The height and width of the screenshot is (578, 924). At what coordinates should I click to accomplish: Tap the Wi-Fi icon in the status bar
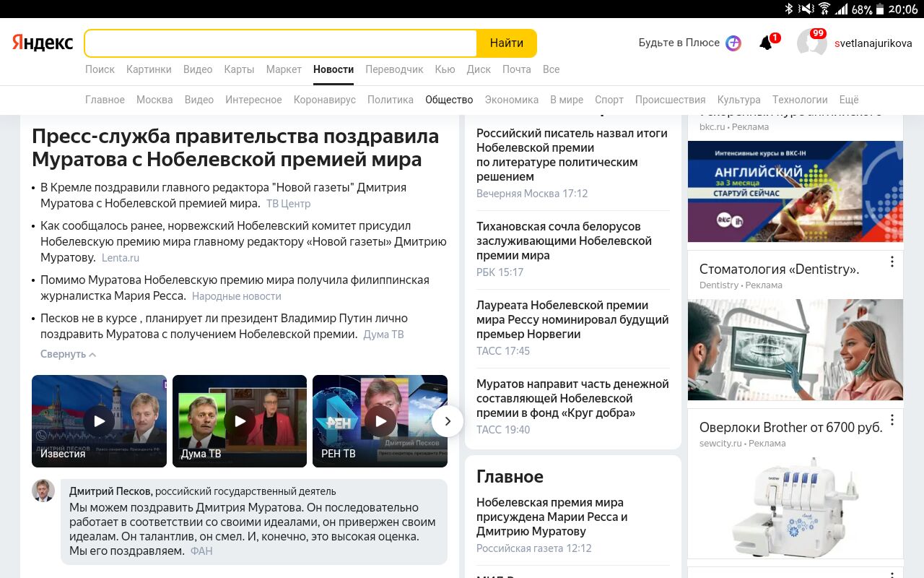pyautogui.click(x=824, y=9)
